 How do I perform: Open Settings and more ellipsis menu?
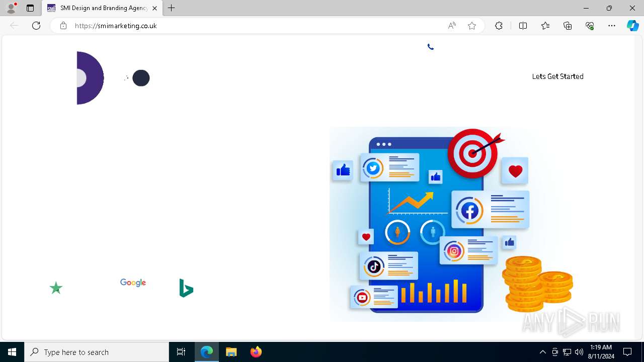(x=612, y=26)
